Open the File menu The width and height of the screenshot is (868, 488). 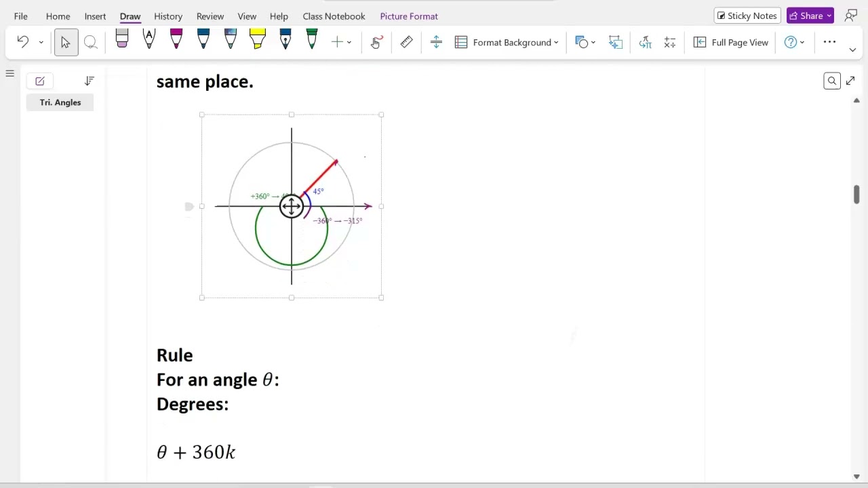(x=21, y=16)
